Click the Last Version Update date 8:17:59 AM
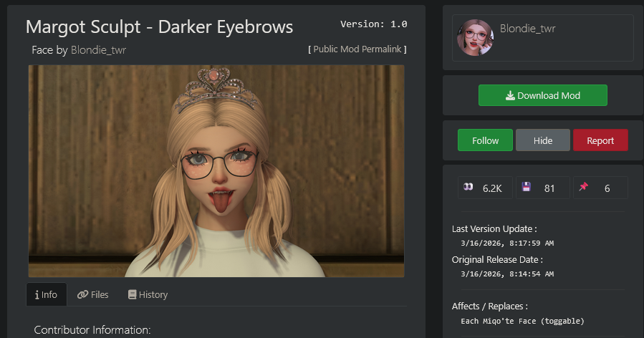Viewport: 644px width, 338px height. point(507,243)
